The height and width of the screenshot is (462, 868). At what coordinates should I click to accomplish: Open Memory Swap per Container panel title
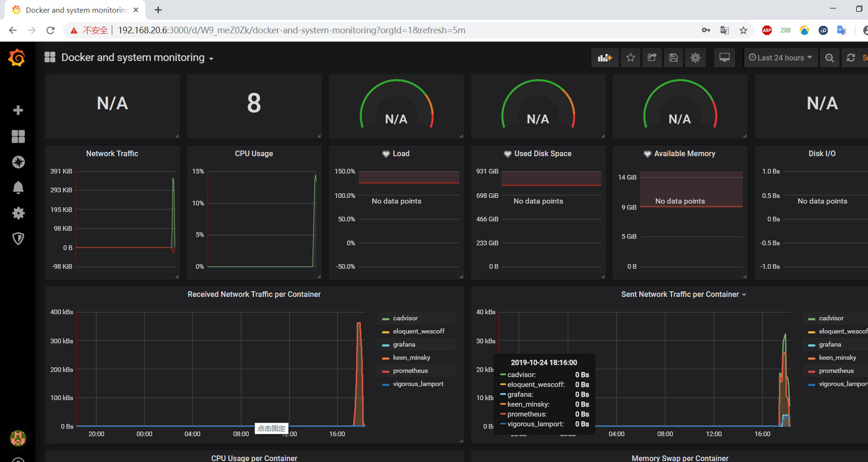[x=680, y=458]
